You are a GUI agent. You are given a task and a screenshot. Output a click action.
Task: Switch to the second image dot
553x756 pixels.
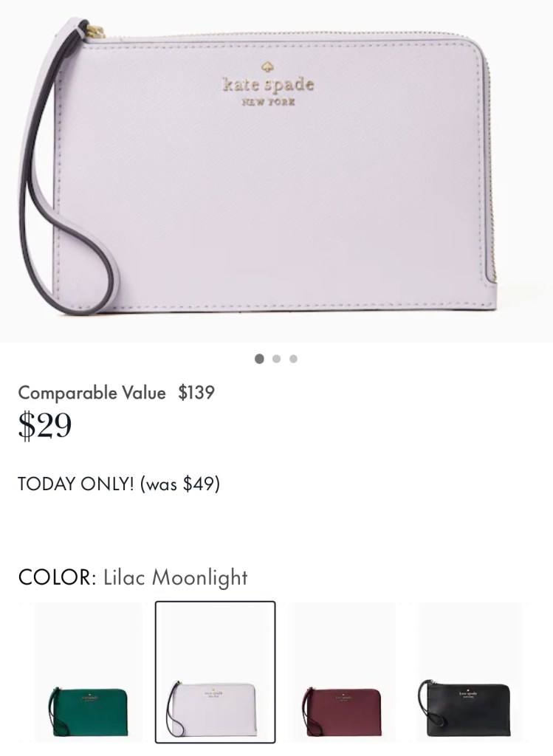coord(276,359)
